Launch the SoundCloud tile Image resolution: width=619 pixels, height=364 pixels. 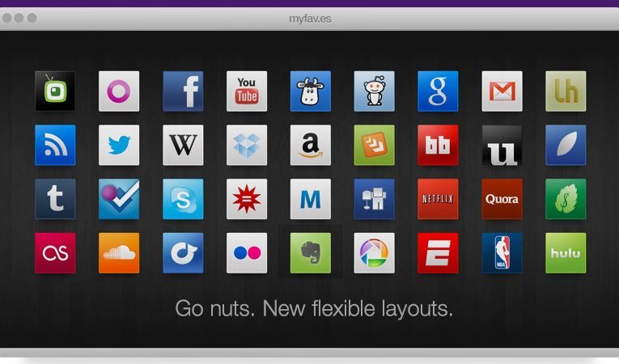pyautogui.click(x=119, y=253)
